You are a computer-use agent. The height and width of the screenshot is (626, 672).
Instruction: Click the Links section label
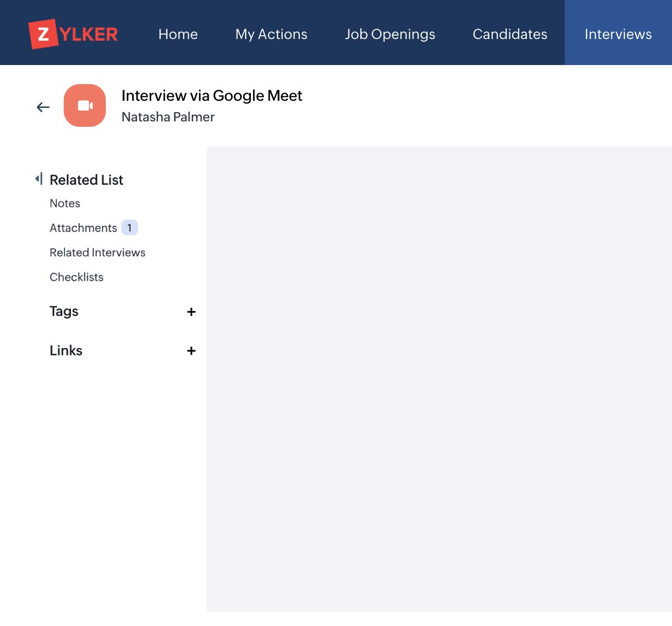click(x=66, y=351)
